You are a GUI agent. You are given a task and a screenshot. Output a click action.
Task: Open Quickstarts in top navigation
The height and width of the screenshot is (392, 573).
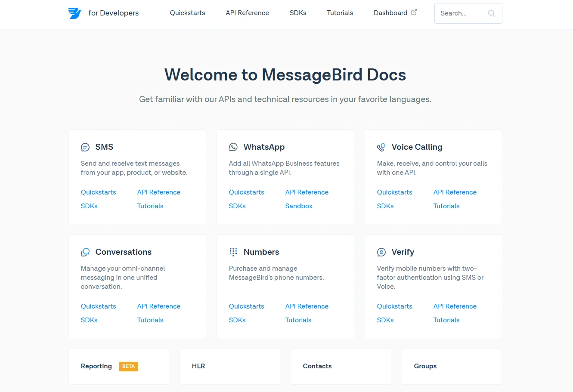pos(187,13)
